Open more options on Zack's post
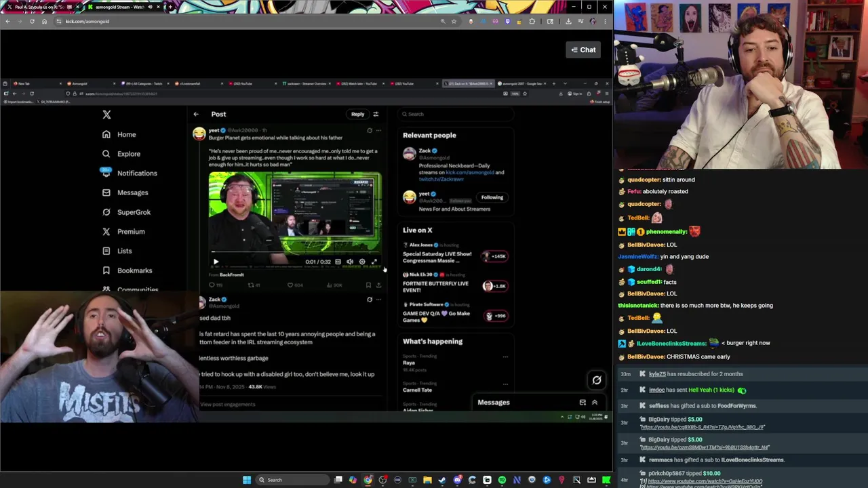868x488 pixels. [378, 299]
